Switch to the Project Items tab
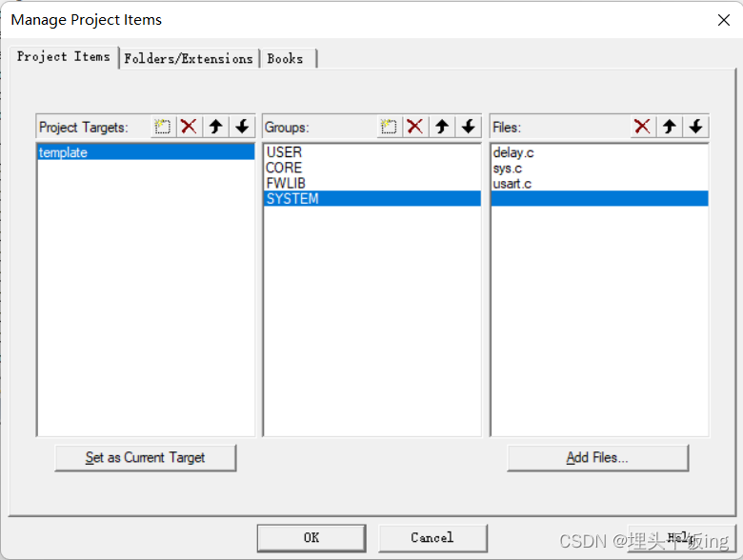This screenshot has height=560, width=743. click(x=64, y=57)
